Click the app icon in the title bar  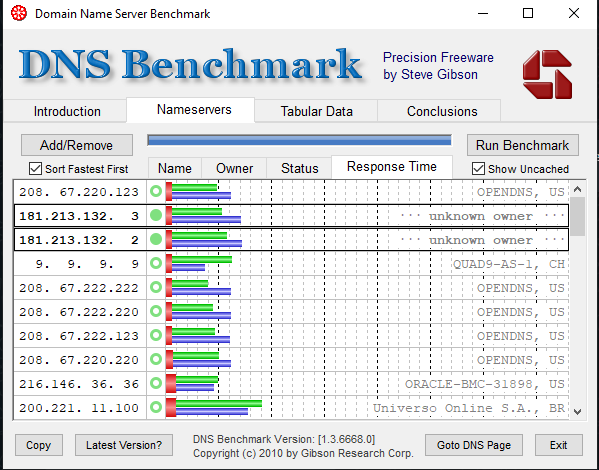(19, 14)
